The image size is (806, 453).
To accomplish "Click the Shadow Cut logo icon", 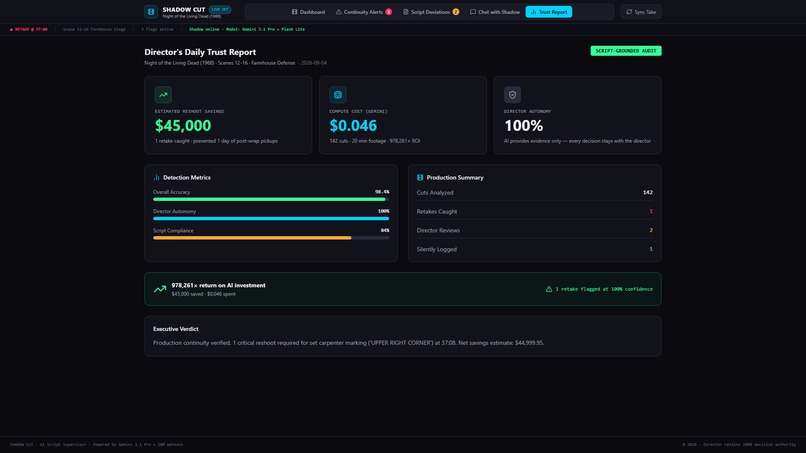I will pyautogui.click(x=151, y=11).
